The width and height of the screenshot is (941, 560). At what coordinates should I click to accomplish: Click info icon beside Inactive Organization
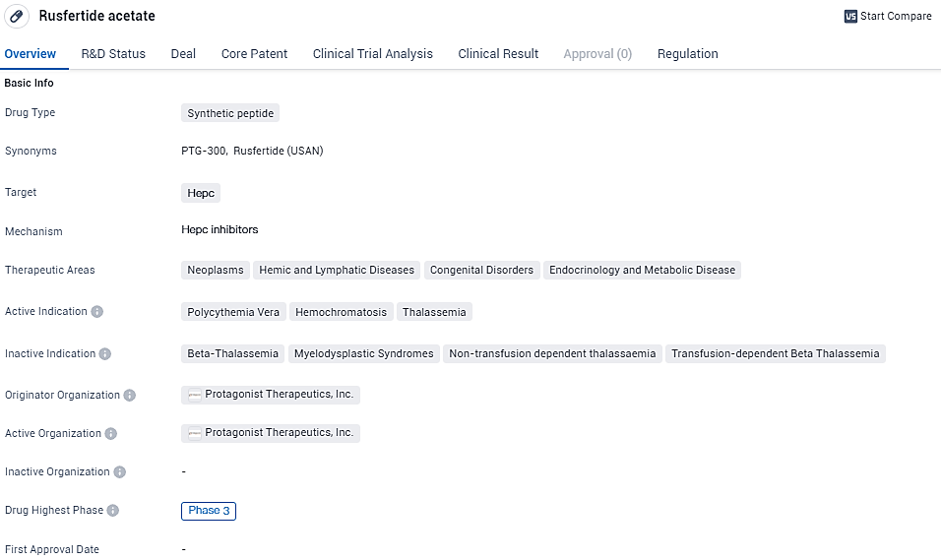[120, 472]
